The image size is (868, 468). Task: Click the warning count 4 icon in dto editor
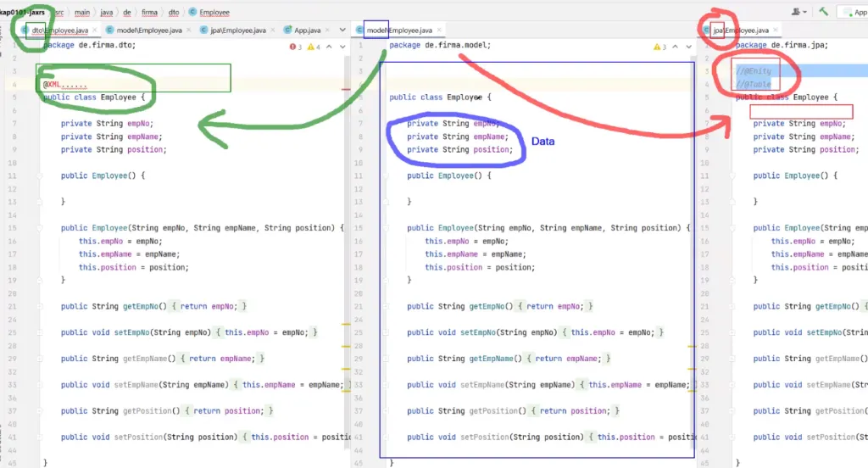tap(314, 47)
